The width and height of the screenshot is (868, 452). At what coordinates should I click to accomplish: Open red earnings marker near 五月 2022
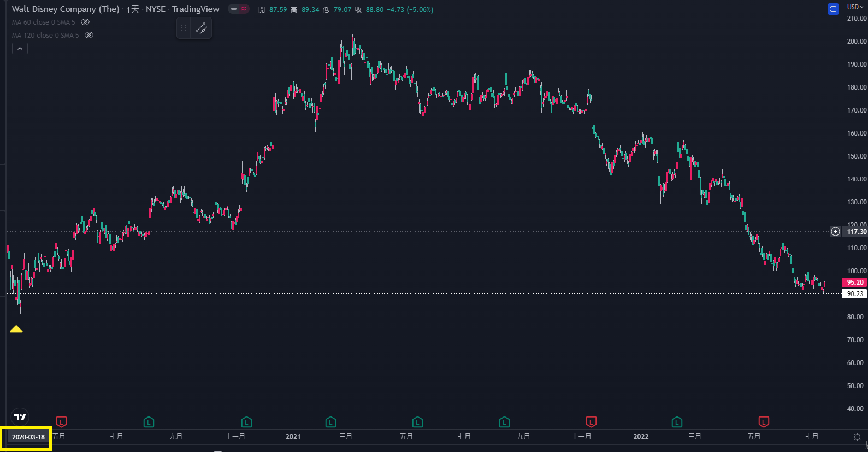[764, 422]
